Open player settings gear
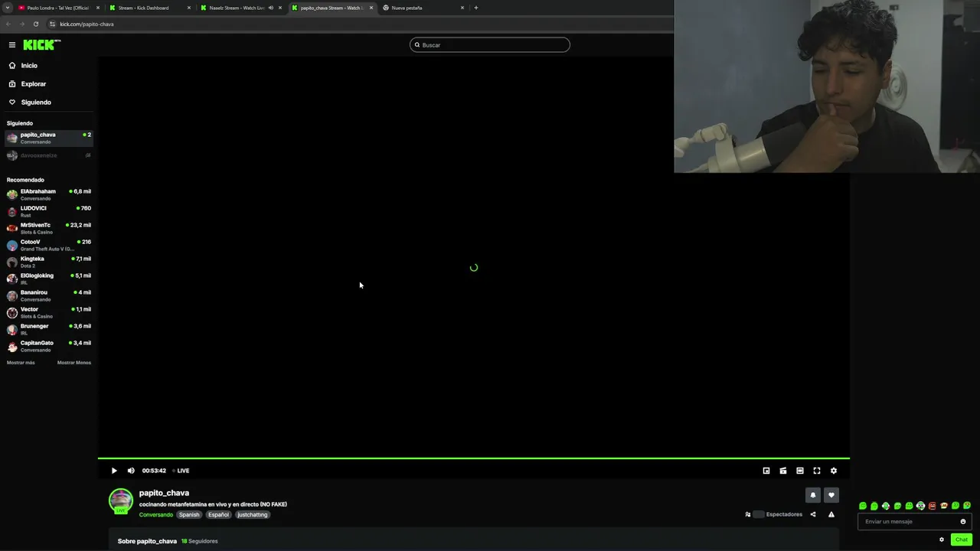The height and width of the screenshot is (551, 980). click(834, 471)
